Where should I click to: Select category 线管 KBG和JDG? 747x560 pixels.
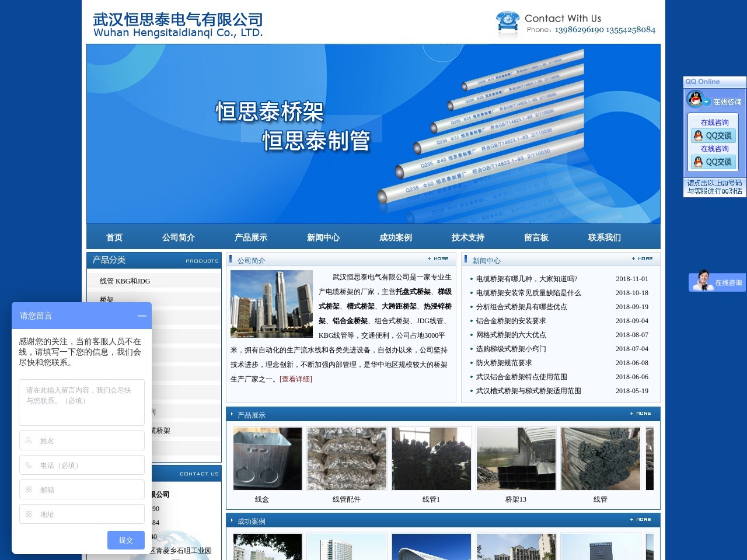(125, 281)
